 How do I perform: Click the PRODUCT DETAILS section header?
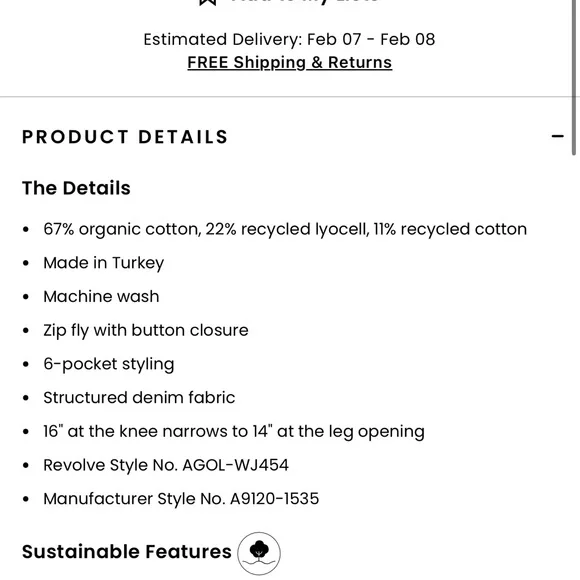point(125,137)
